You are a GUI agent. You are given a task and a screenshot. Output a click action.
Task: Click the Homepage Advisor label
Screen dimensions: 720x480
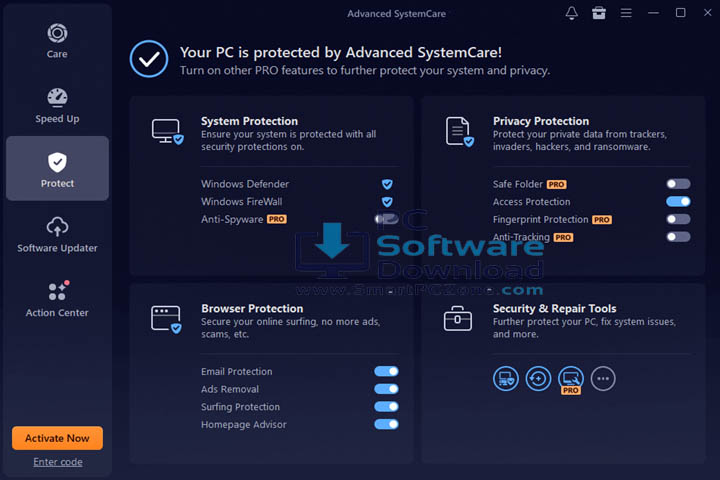coord(244,425)
